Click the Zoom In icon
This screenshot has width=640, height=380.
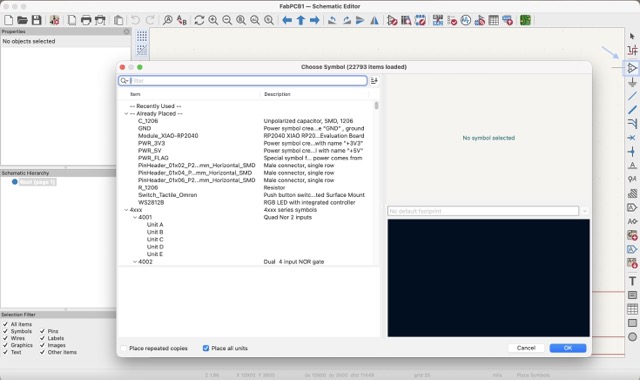click(x=213, y=20)
